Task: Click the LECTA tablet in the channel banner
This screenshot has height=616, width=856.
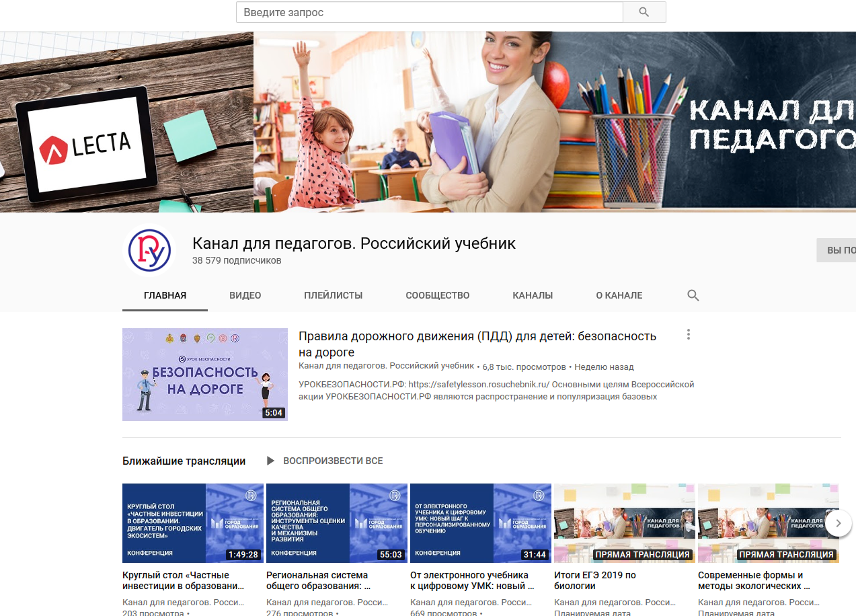Action: point(86,144)
